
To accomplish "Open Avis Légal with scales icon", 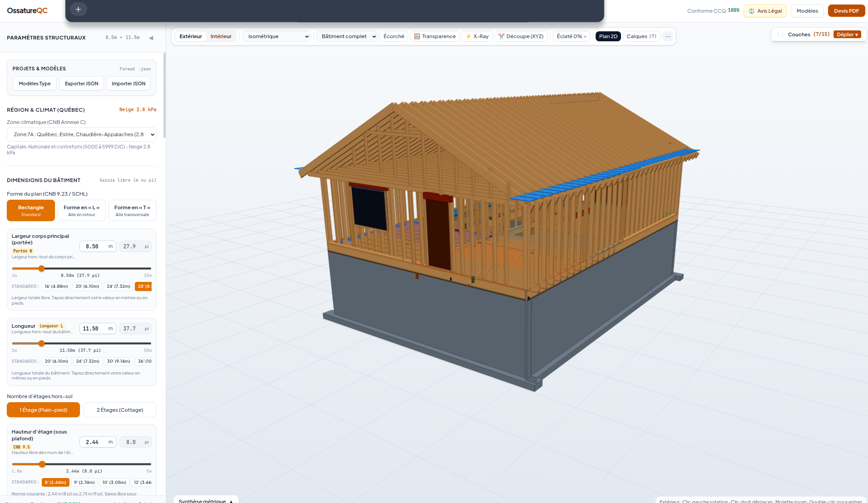I will (x=765, y=11).
